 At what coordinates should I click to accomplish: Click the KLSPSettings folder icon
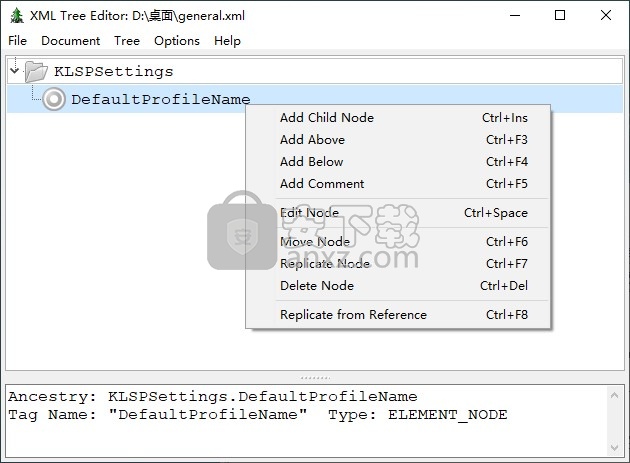click(x=36, y=72)
